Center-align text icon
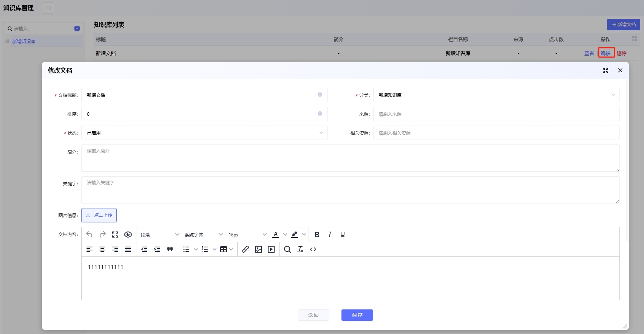 click(102, 249)
